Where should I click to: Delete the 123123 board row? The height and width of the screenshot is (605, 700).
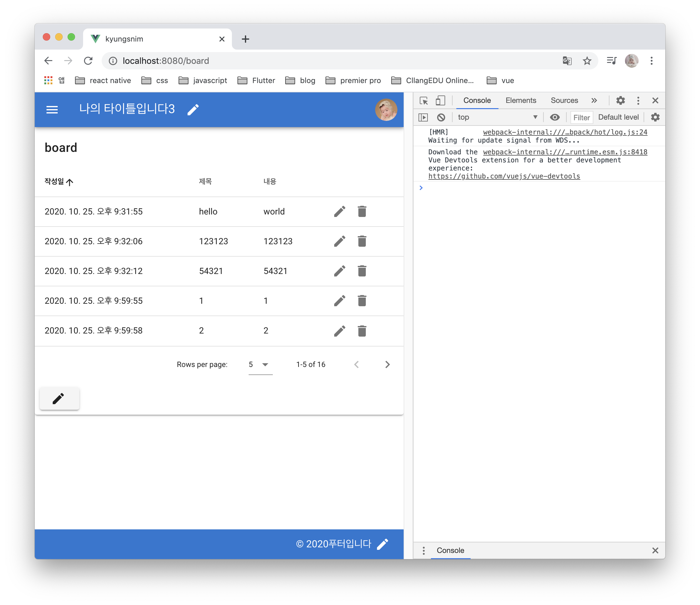(362, 241)
